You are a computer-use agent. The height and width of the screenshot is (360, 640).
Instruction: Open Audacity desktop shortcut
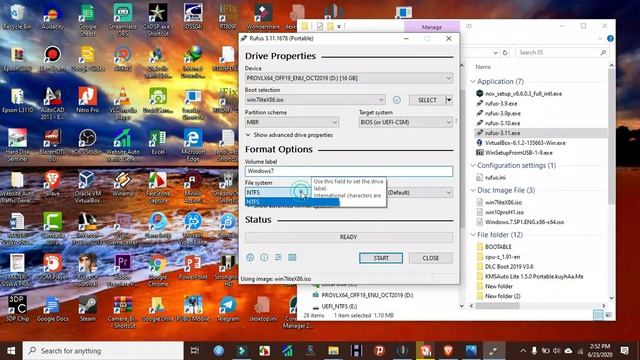click(53, 18)
